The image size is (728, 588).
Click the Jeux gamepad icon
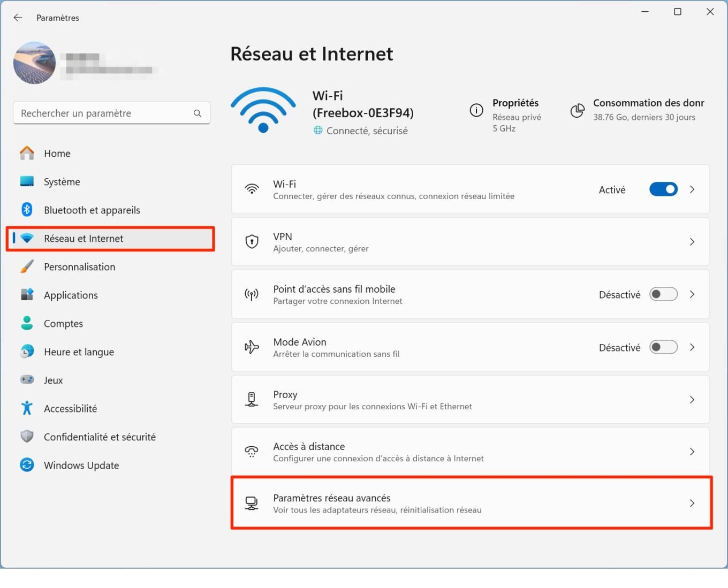(x=27, y=379)
